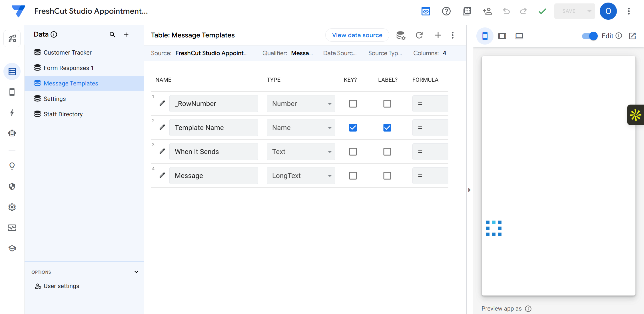Edit the When It Sends pencil icon
This screenshot has width=644, height=314.
click(x=162, y=151)
